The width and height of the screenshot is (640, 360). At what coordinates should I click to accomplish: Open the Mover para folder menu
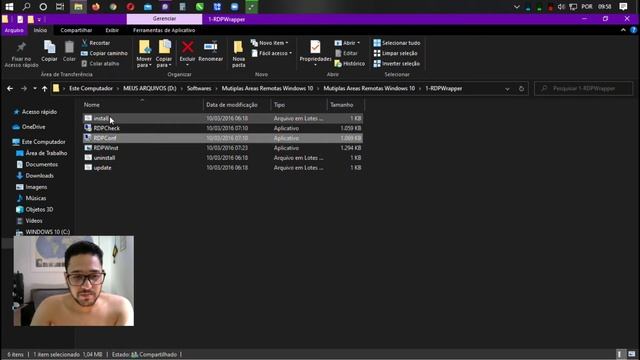coord(144,53)
